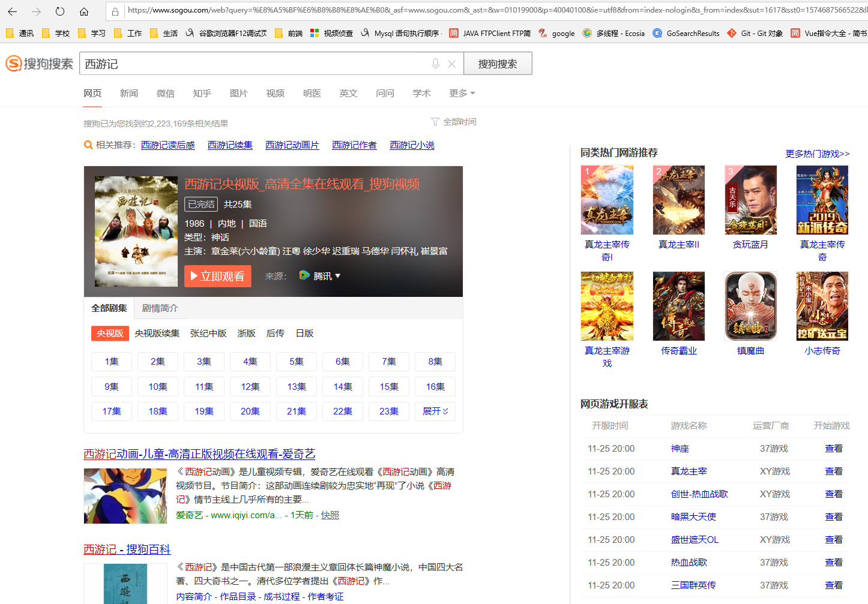
Task: Open the 生活 bookmark folder
Action: point(164,33)
